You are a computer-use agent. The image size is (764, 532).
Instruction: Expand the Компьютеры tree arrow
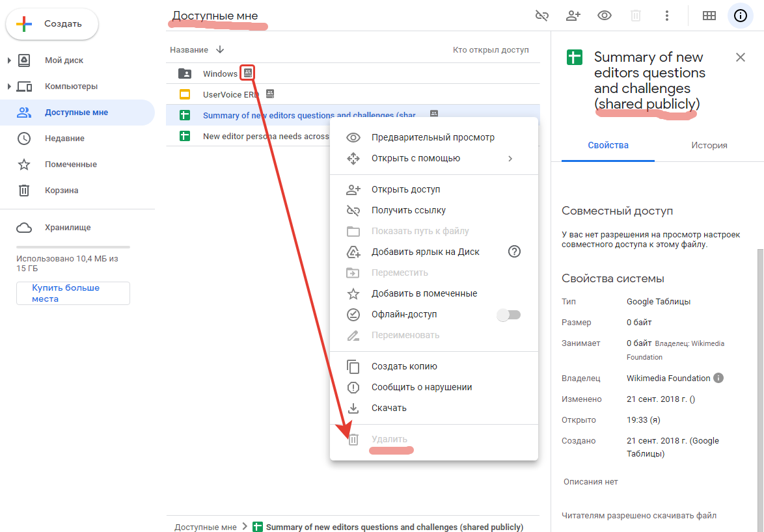tap(8, 86)
